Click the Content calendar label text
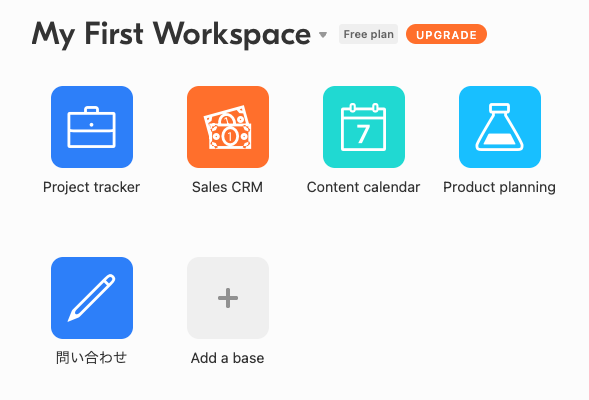This screenshot has height=400, width=589. point(364,187)
